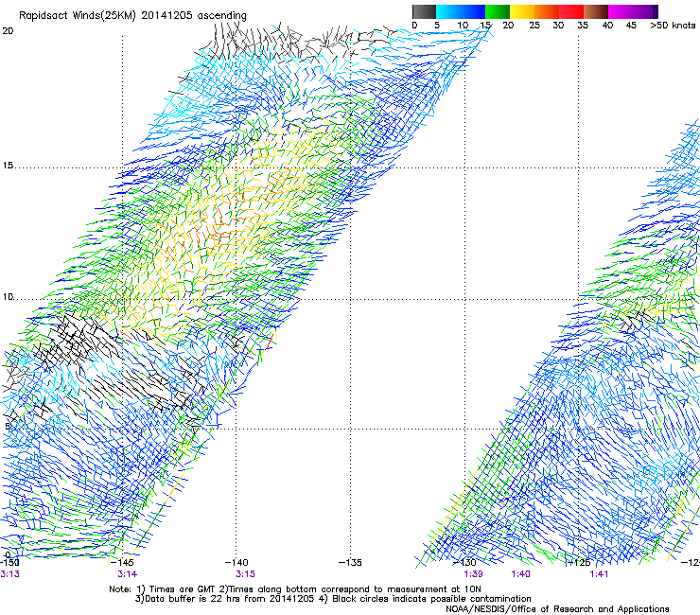
Task: Click the longitude label "-130"
Action: (x=464, y=562)
